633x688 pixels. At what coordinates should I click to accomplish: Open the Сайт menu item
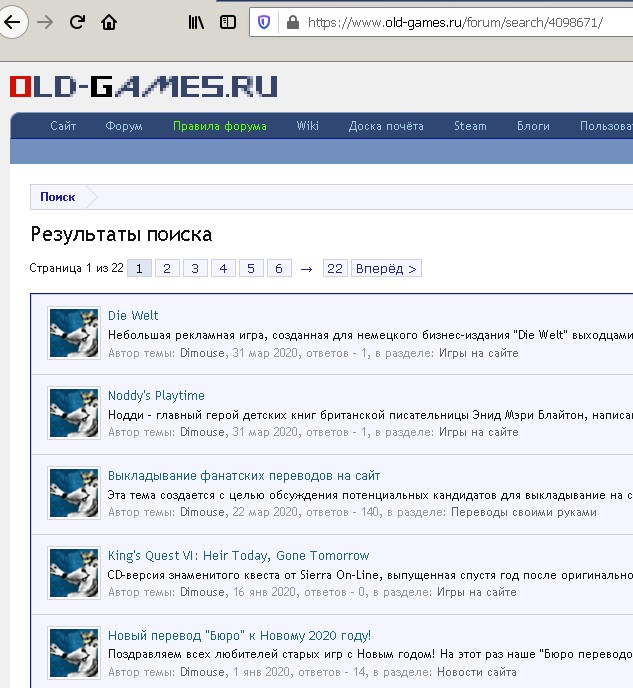click(63, 126)
